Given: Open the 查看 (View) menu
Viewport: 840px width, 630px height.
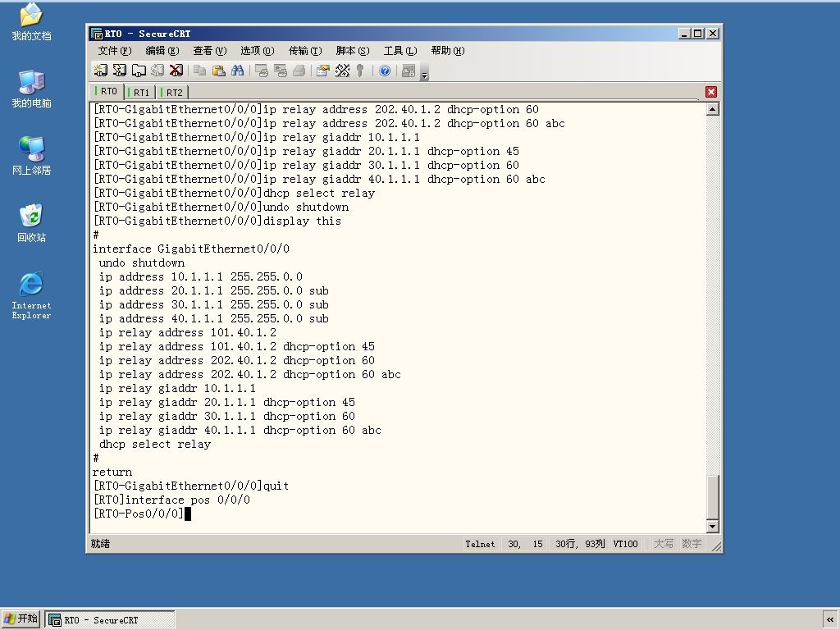Looking at the screenshot, I should pos(210,51).
